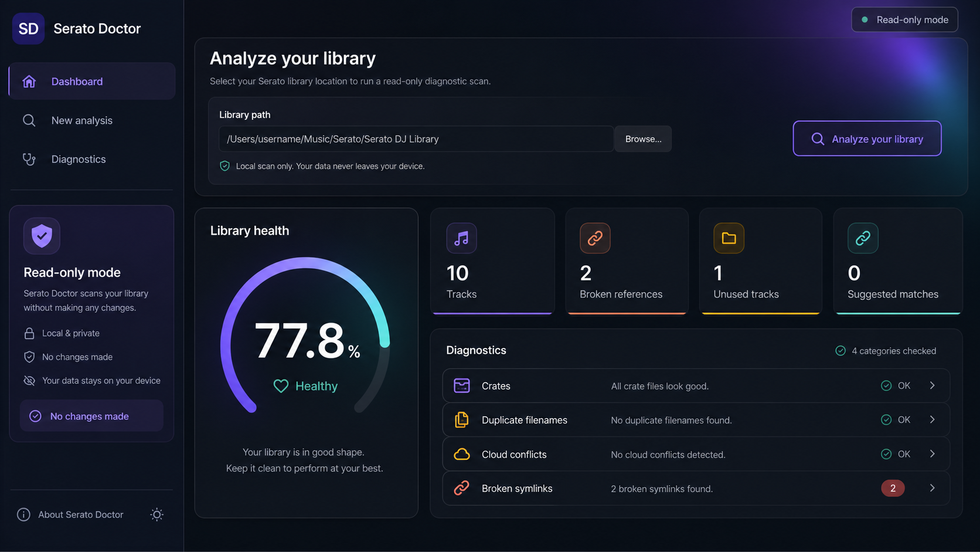
Task: Open the Dashboard menu item
Action: [x=92, y=82]
